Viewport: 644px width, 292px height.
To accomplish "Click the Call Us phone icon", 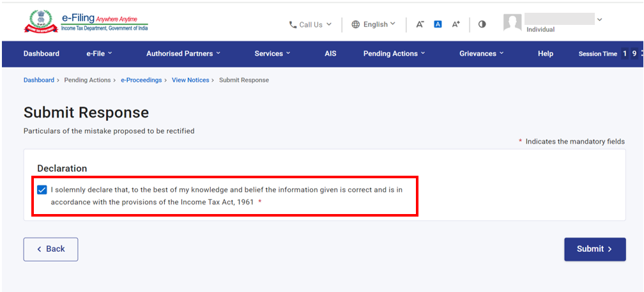I will [293, 24].
